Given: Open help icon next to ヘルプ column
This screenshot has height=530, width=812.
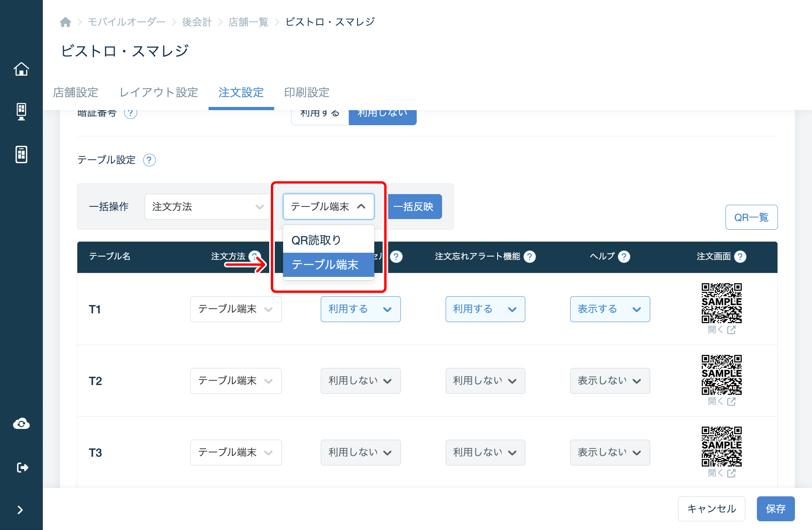Looking at the screenshot, I should [624, 257].
